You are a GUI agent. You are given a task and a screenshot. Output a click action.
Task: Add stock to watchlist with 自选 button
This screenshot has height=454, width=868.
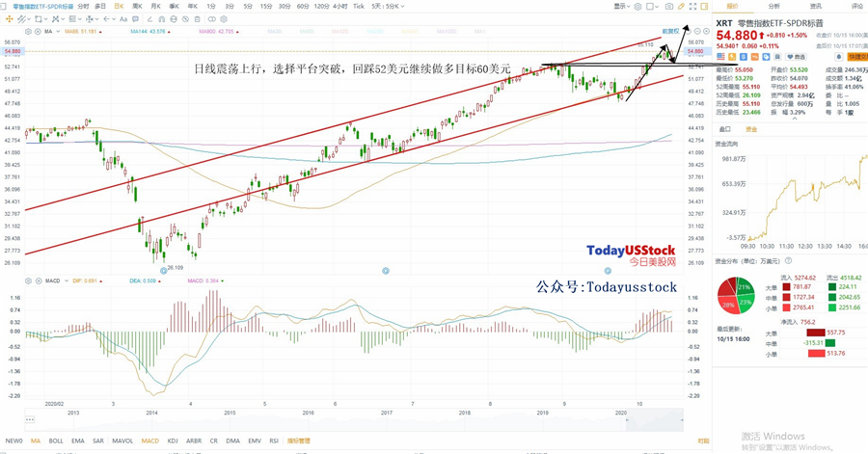[x=794, y=57]
